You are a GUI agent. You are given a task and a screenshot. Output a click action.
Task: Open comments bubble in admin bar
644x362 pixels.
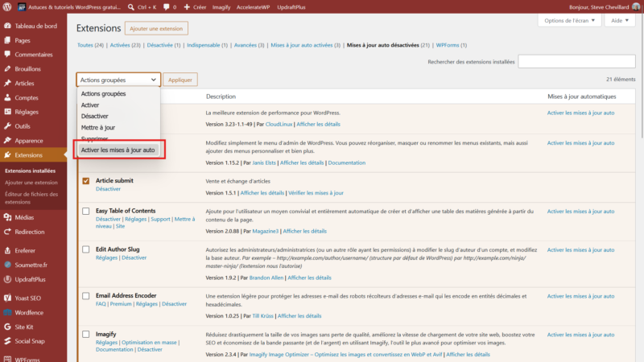[167, 7]
